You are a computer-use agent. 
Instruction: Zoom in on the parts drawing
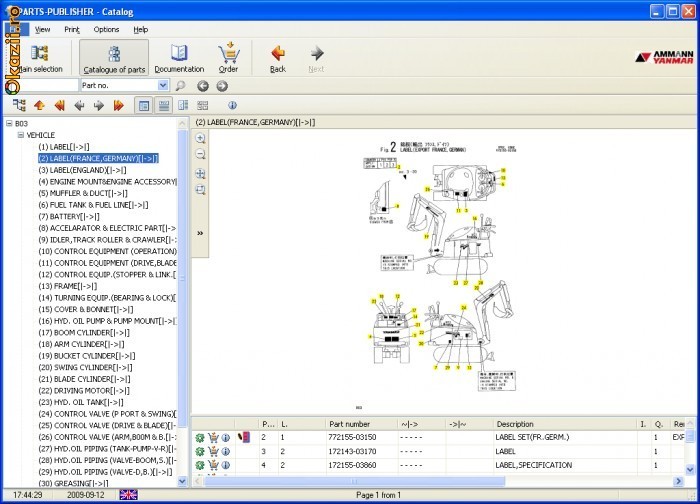click(x=200, y=138)
